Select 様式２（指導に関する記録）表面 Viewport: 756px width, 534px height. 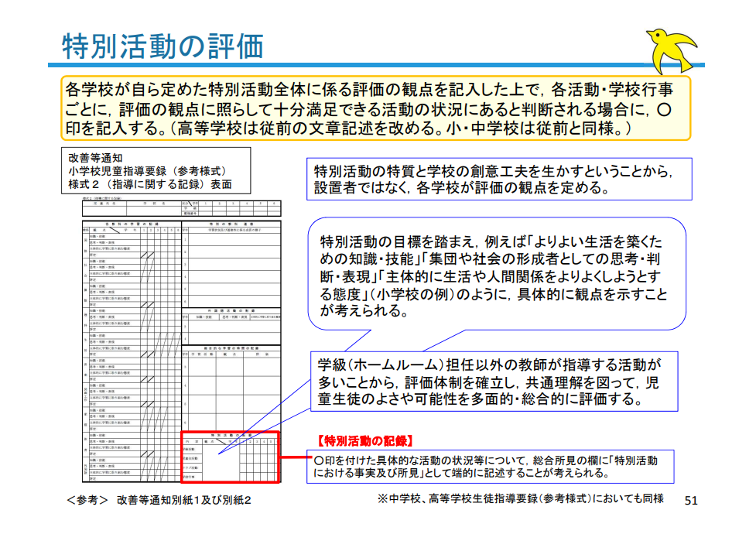click(x=150, y=184)
